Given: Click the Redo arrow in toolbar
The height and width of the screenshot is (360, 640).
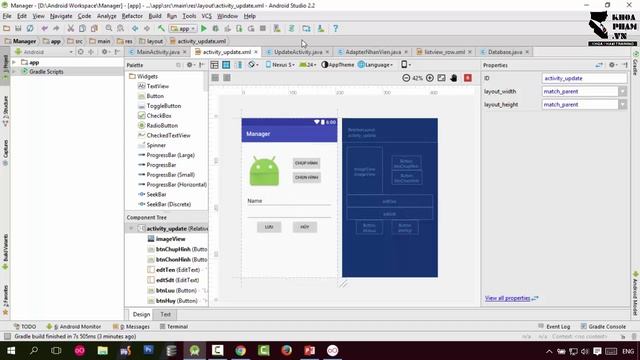Looking at the screenshot, I should coord(56,29).
